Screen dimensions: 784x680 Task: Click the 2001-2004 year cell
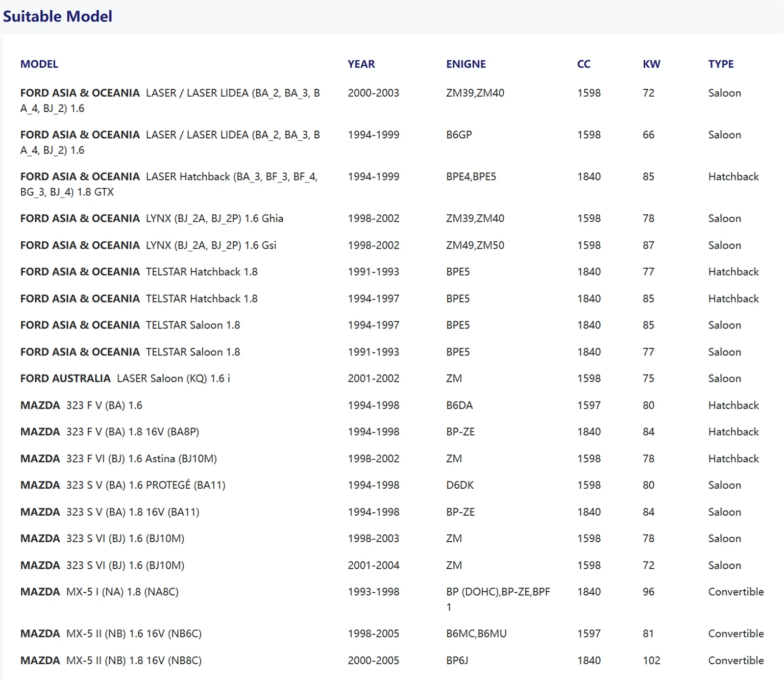click(373, 565)
